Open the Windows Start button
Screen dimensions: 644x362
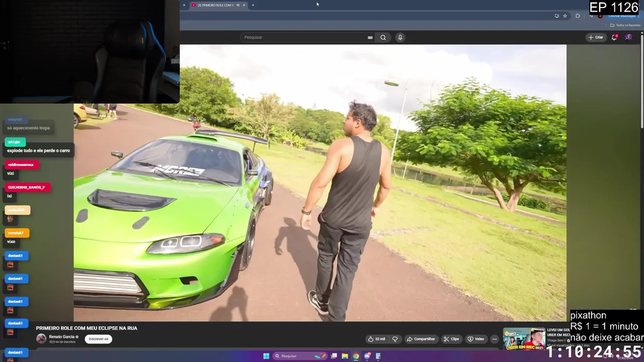[266, 356]
